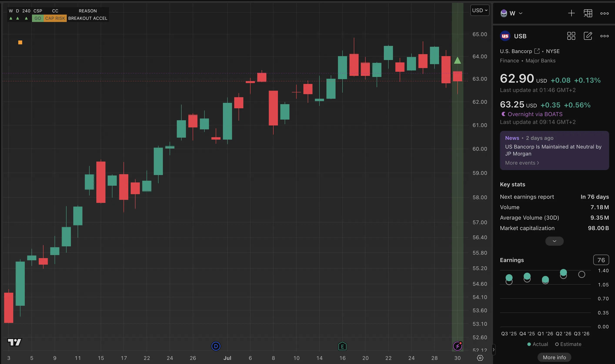Open the four-square grid icon beside USB
615x364 pixels.
pyautogui.click(x=571, y=36)
